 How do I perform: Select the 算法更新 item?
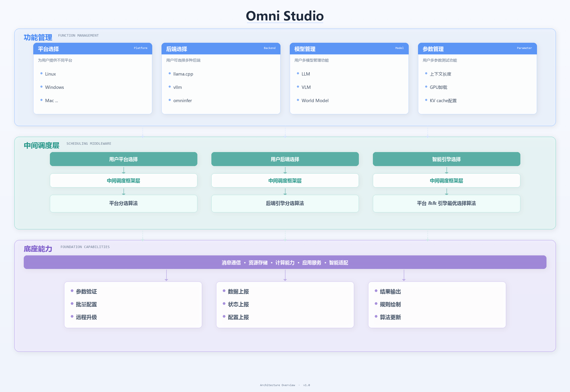(x=390, y=317)
